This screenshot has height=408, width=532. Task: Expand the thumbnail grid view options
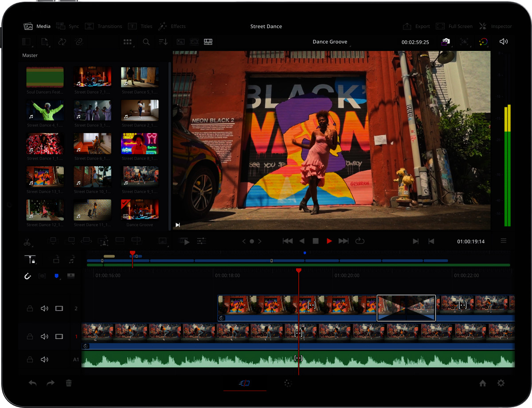pos(128,42)
